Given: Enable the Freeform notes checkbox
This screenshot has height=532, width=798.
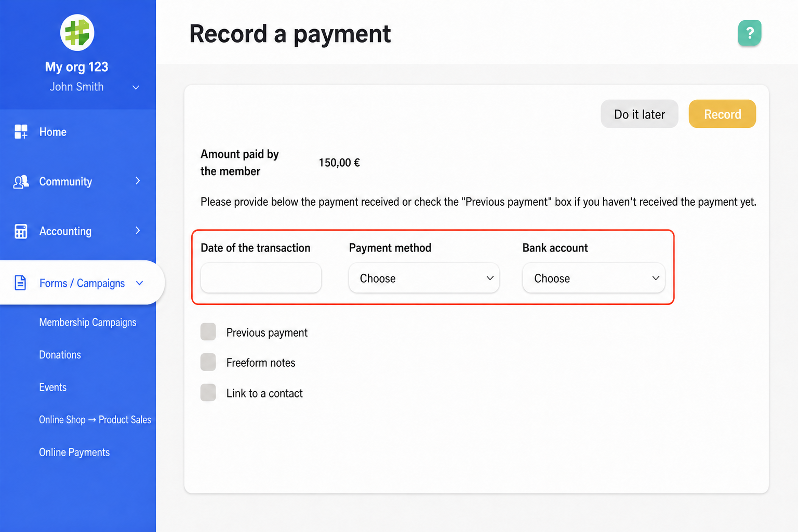Looking at the screenshot, I should click(208, 362).
